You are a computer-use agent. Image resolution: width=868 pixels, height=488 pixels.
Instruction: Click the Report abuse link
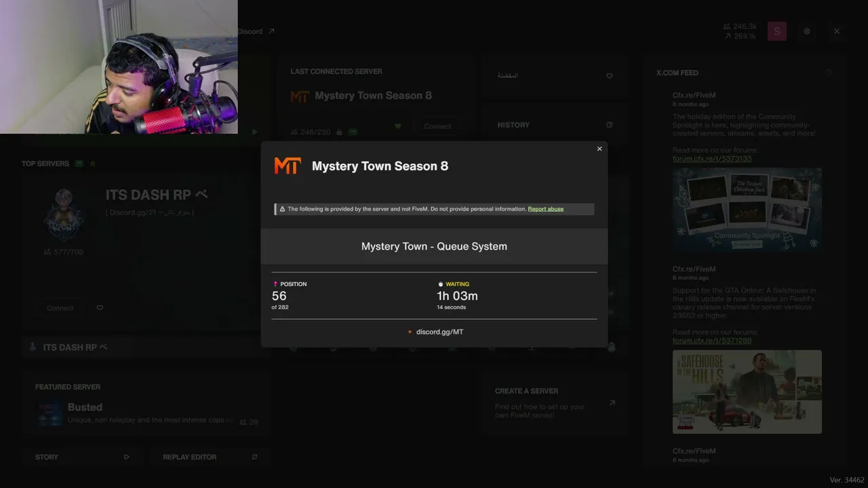click(546, 209)
